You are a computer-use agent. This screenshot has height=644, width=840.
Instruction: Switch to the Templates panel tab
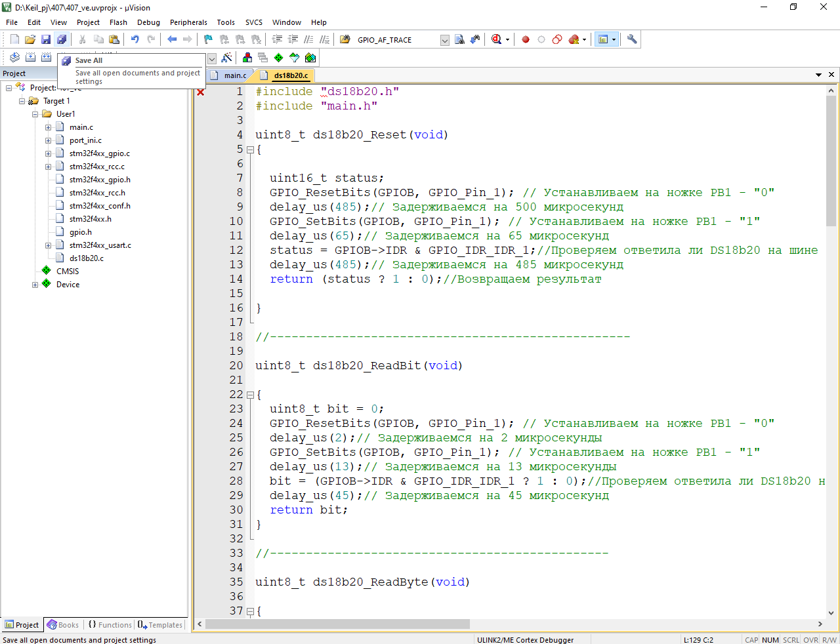160,625
